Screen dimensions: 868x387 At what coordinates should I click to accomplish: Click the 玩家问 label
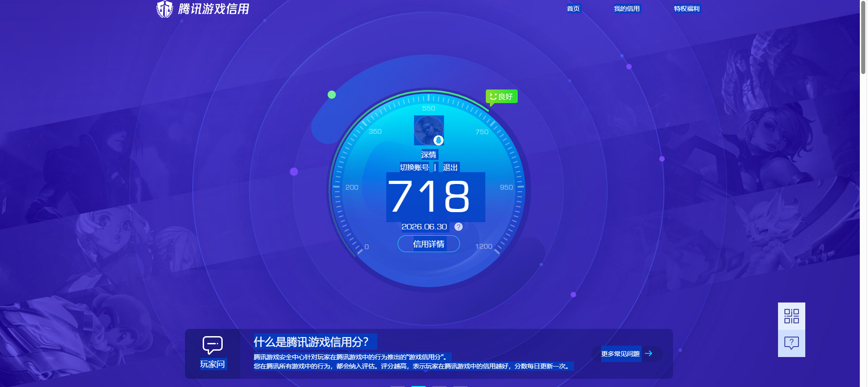pyautogui.click(x=213, y=364)
